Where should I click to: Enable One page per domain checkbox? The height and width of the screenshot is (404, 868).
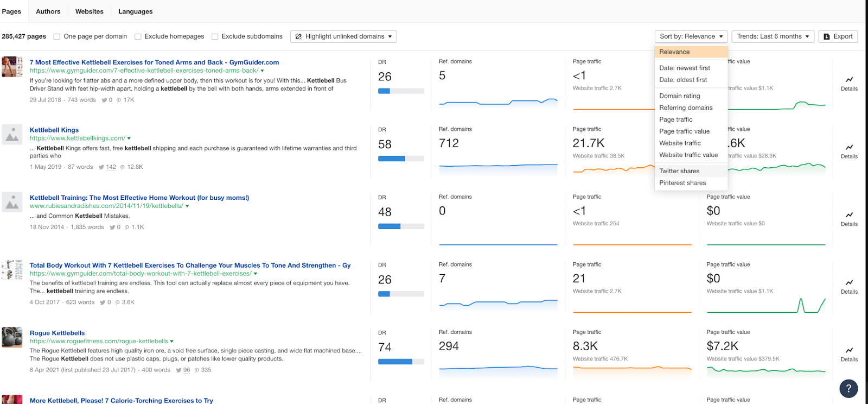point(56,37)
